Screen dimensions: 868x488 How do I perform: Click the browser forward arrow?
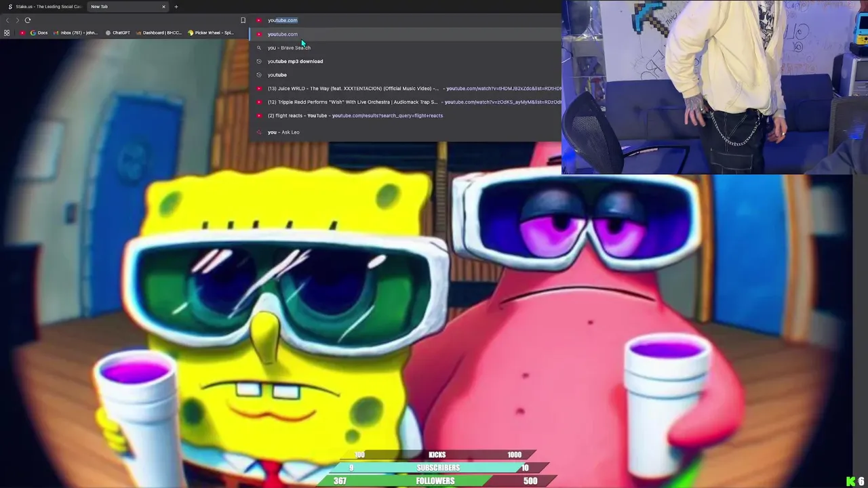pyautogui.click(x=17, y=20)
